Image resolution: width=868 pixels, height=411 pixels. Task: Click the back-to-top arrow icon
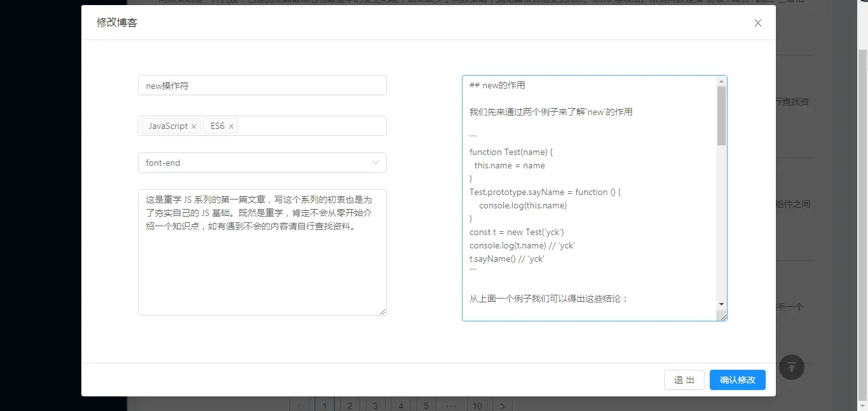coord(791,367)
